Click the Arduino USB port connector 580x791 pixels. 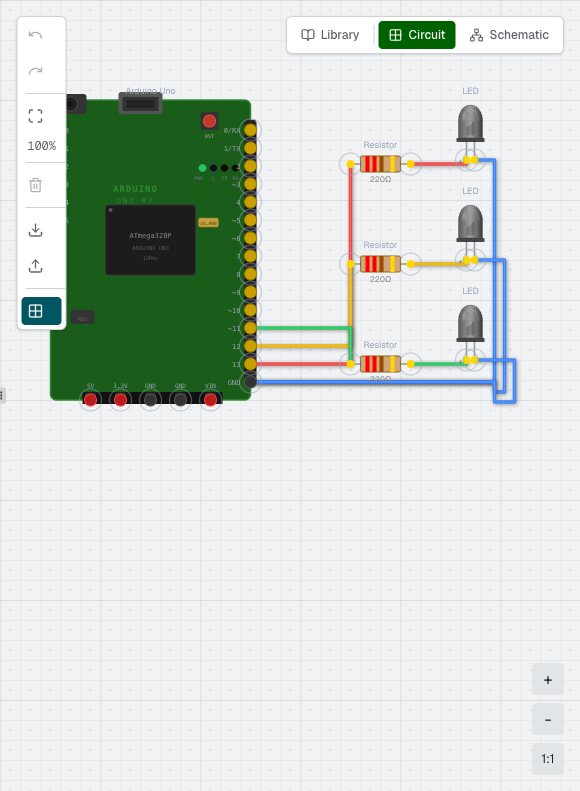[141, 103]
